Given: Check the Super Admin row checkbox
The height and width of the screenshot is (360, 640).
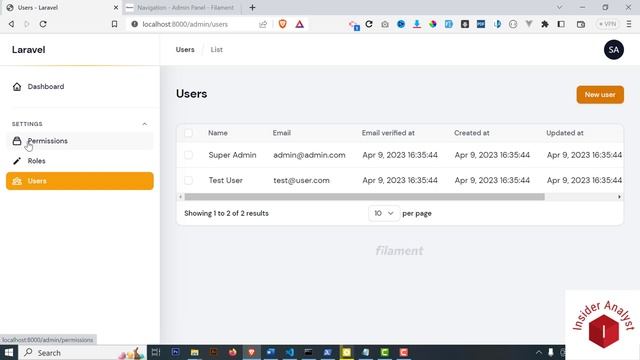Looking at the screenshot, I should tap(188, 155).
